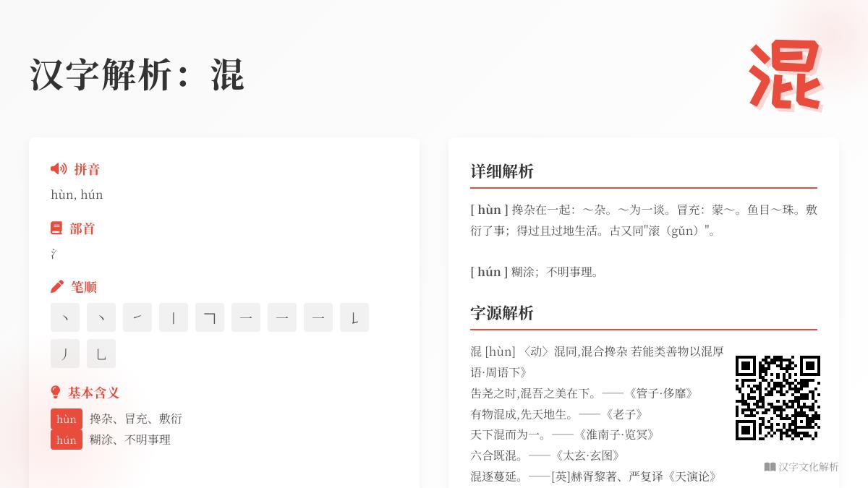Click the bold [ hùn ] label in 详细解析
This screenshot has width=868, height=488.
[x=489, y=210]
